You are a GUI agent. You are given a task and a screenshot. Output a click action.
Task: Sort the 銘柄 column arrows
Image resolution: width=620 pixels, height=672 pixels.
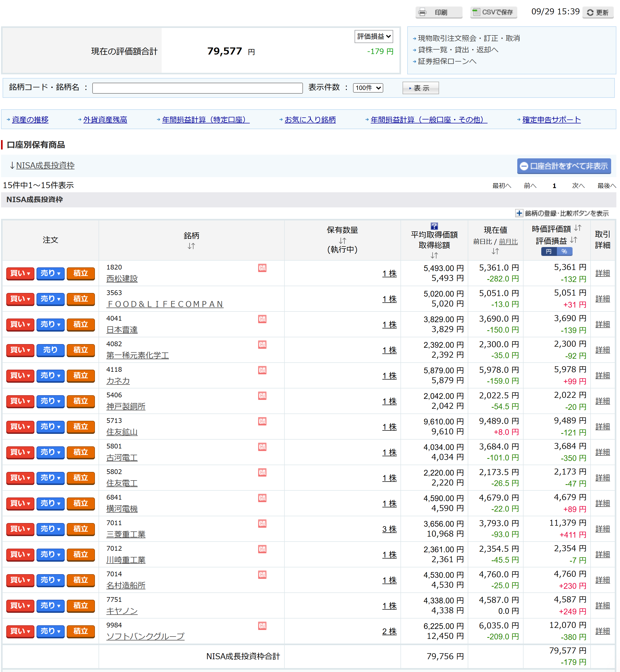(191, 246)
